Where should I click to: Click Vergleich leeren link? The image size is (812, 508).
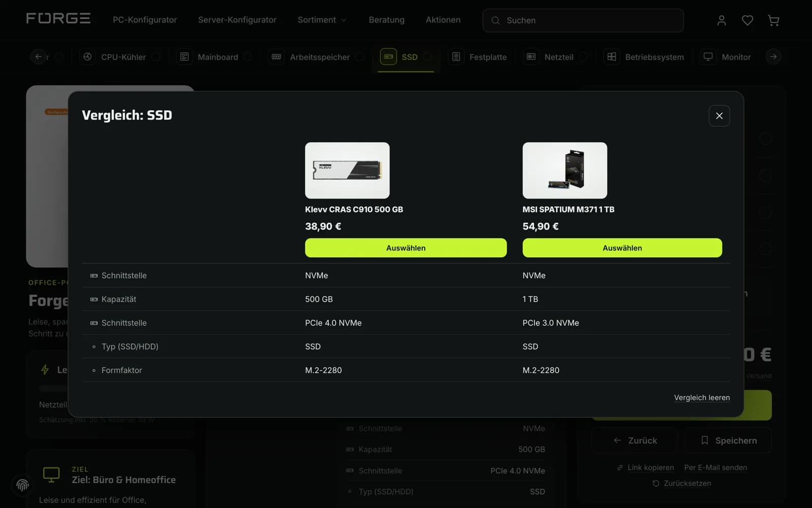tap(702, 398)
